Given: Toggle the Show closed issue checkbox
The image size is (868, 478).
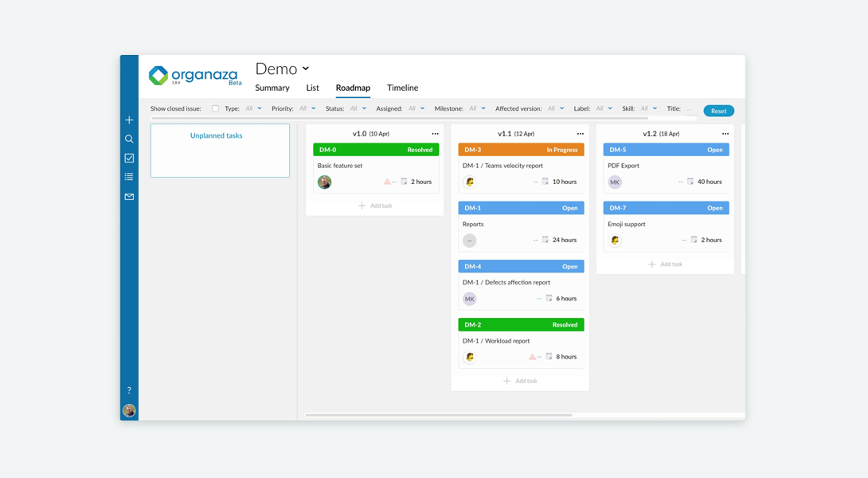Looking at the screenshot, I should point(215,108).
